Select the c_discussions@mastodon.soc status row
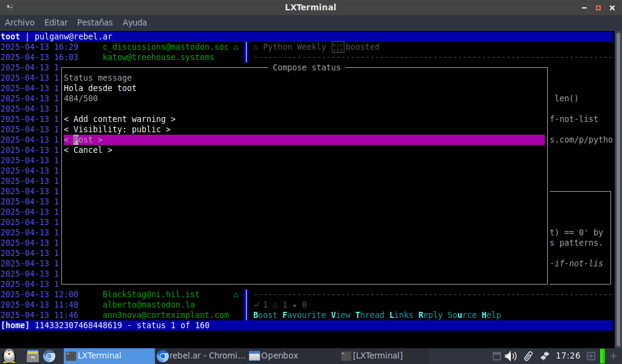Viewport: 622px width, 364px height. (x=123, y=47)
